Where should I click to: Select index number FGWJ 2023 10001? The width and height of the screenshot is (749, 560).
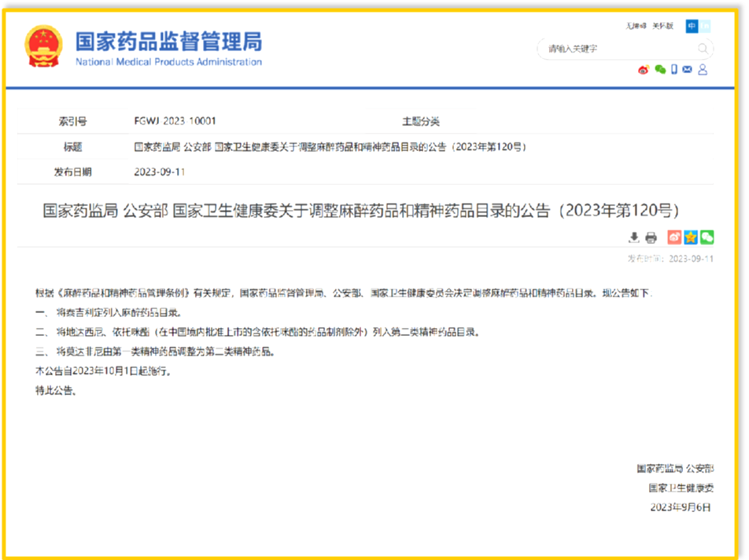[x=175, y=121]
